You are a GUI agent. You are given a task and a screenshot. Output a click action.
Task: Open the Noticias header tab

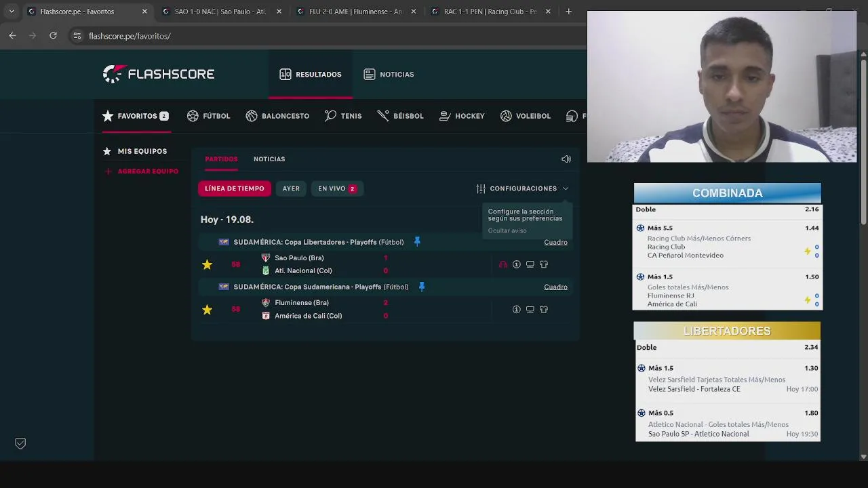pyautogui.click(x=389, y=75)
